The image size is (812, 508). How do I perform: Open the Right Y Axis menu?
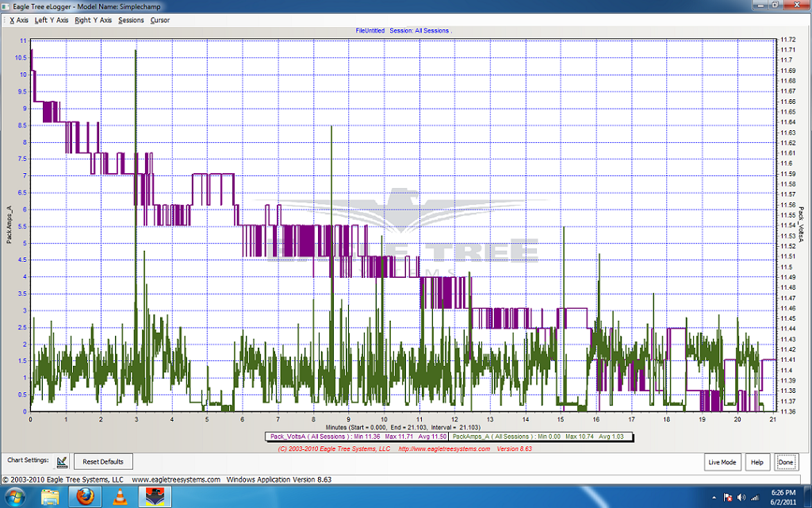[x=93, y=20]
